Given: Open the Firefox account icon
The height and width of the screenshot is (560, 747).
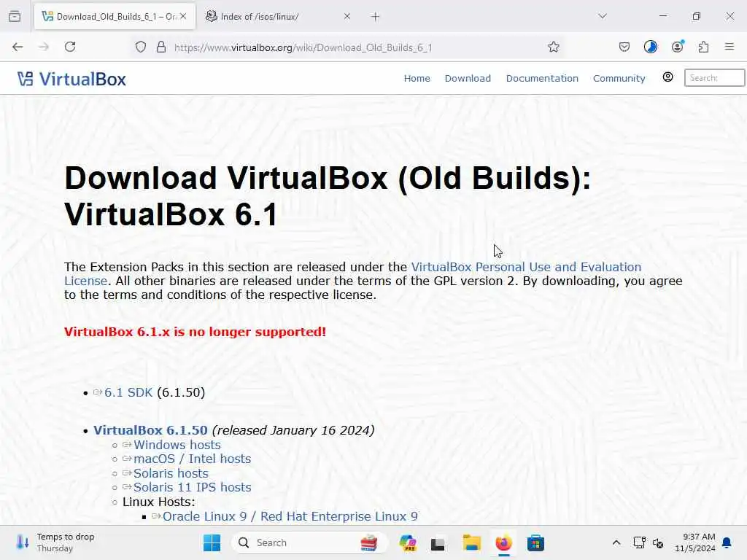Looking at the screenshot, I should [x=677, y=47].
